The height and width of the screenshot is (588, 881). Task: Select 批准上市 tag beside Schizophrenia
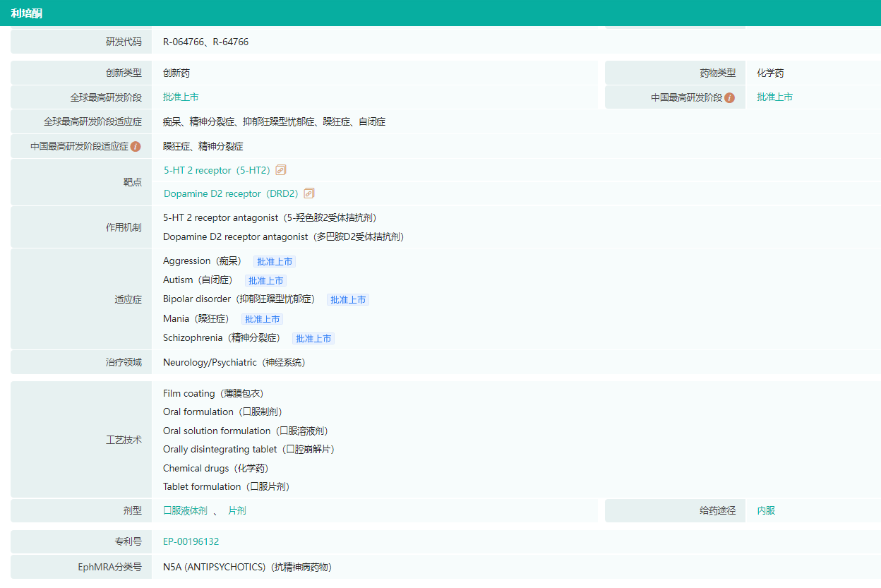(313, 339)
